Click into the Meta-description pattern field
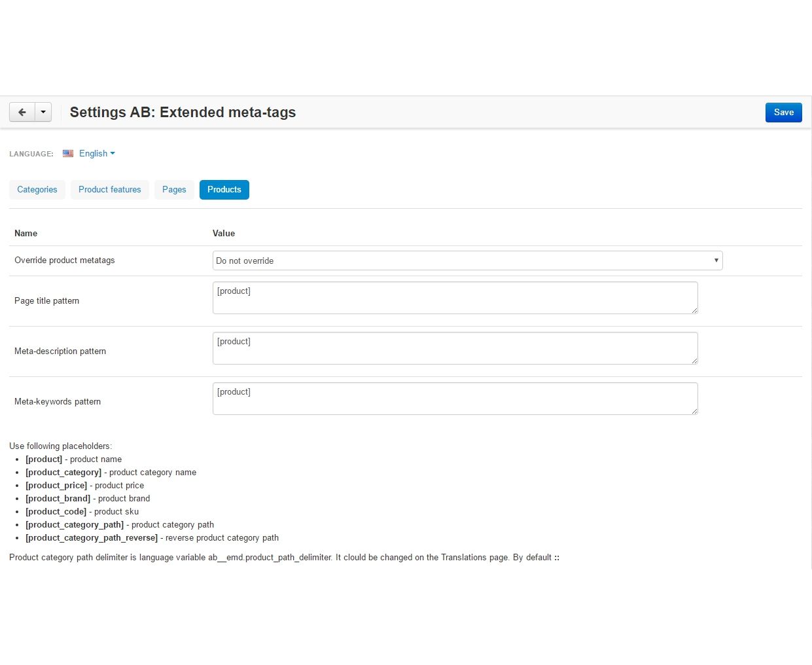Screen dimensions: 812x665 [455, 348]
